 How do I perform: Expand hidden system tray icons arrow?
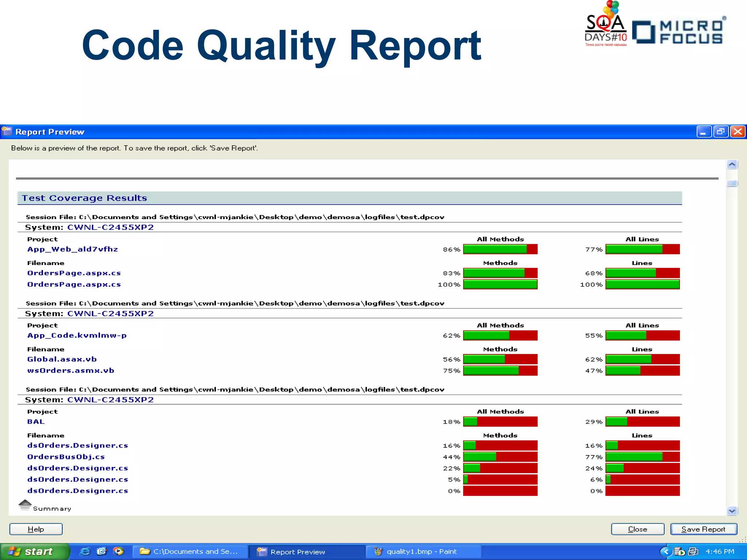click(666, 552)
